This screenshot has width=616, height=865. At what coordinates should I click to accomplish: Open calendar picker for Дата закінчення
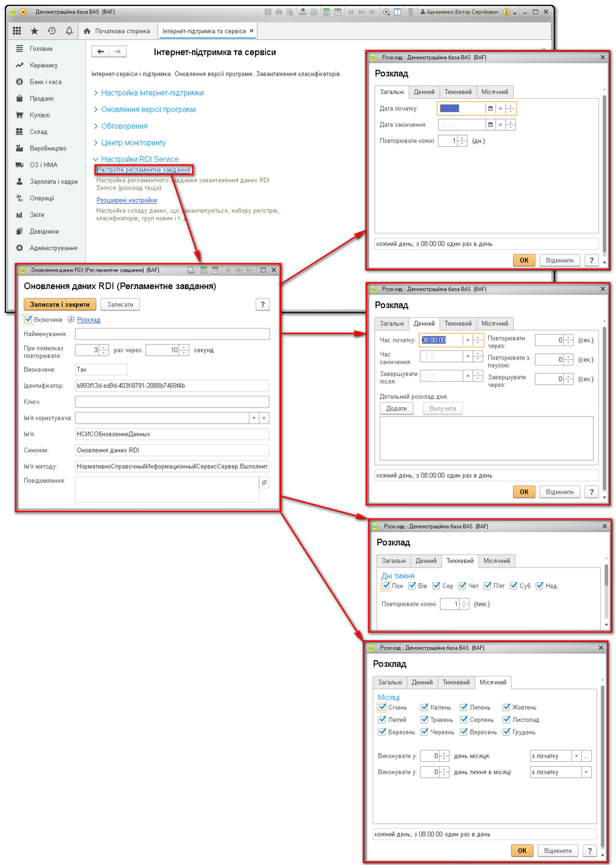tap(491, 125)
